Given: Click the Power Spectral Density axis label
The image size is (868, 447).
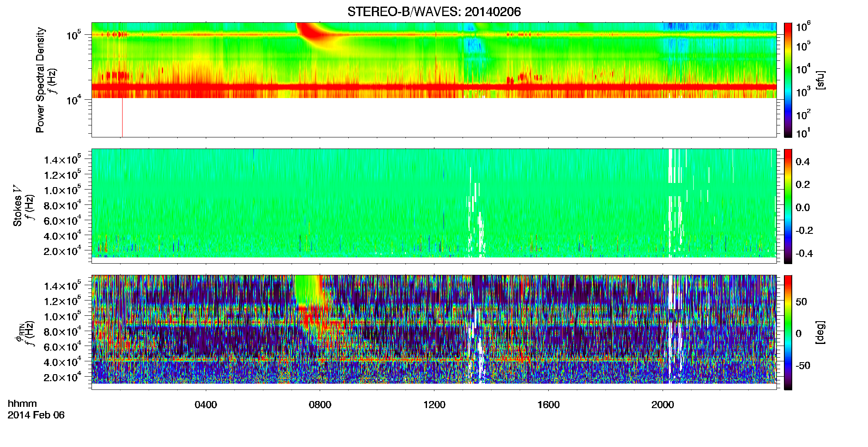Looking at the screenshot, I should (40, 80).
